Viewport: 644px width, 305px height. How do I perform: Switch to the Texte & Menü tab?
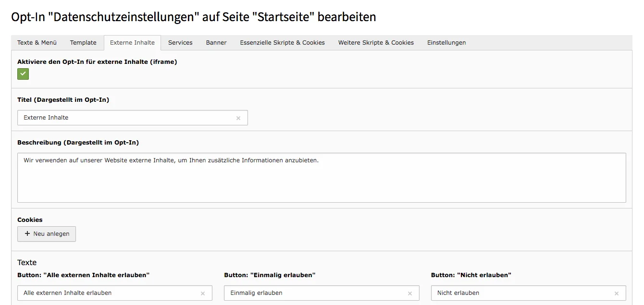coord(37,42)
